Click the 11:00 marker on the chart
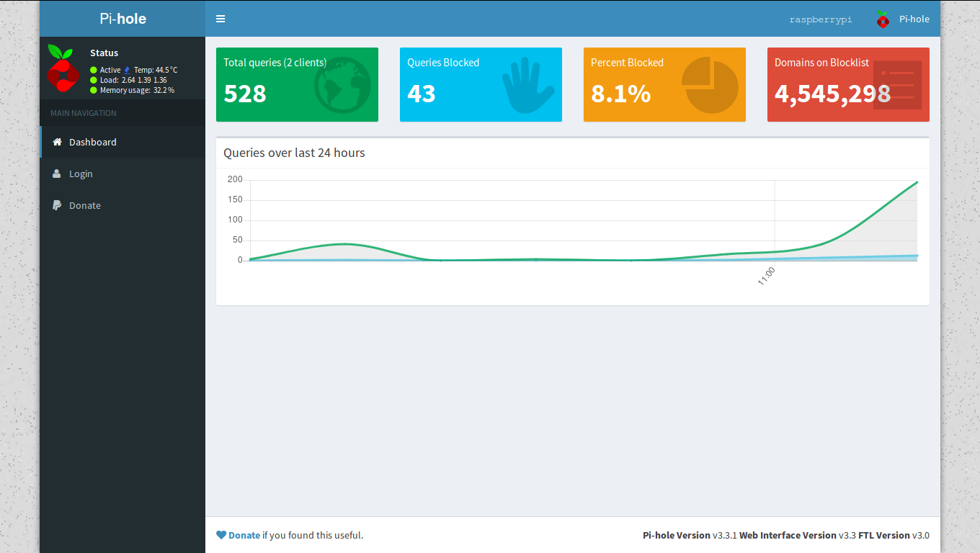 pyautogui.click(x=767, y=276)
